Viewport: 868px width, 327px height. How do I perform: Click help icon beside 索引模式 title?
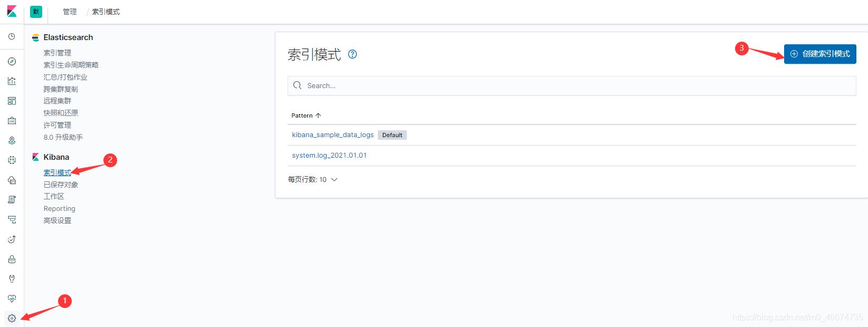(x=352, y=54)
